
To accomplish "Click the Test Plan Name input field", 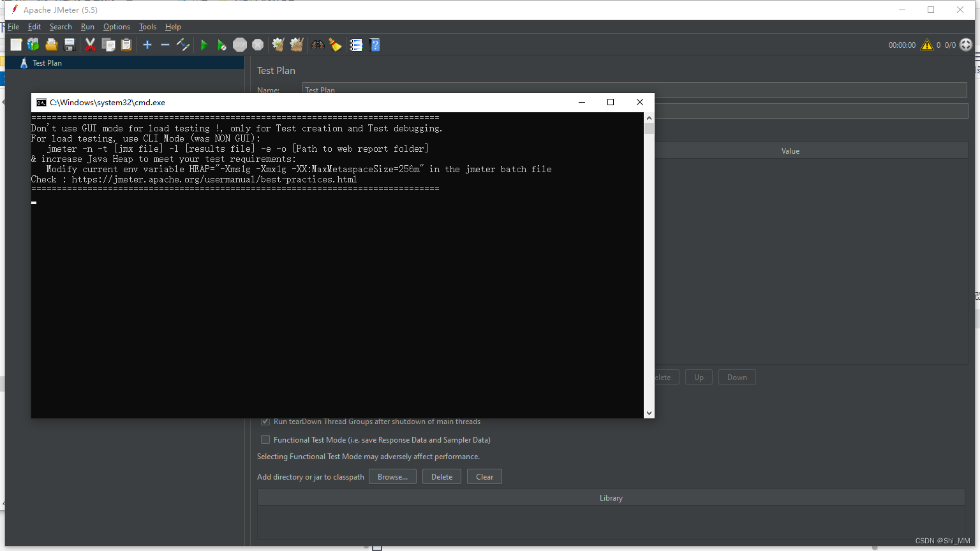I will (635, 90).
